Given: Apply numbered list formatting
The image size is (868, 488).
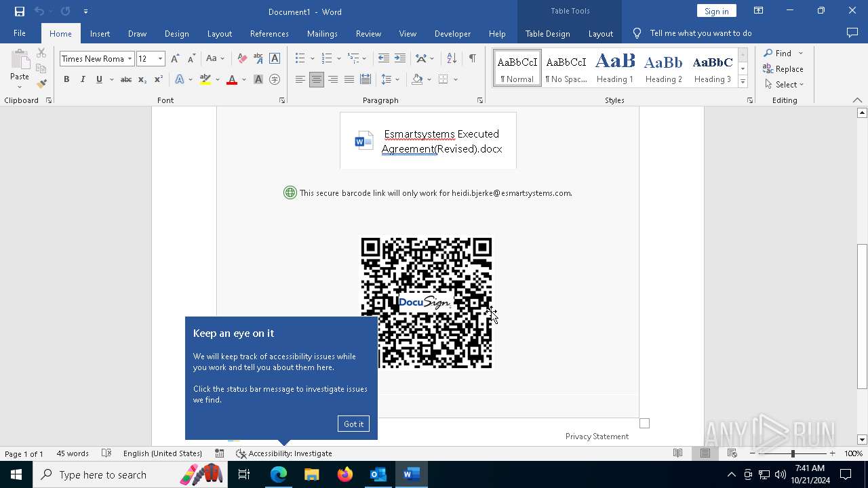Looking at the screenshot, I should pos(327,59).
